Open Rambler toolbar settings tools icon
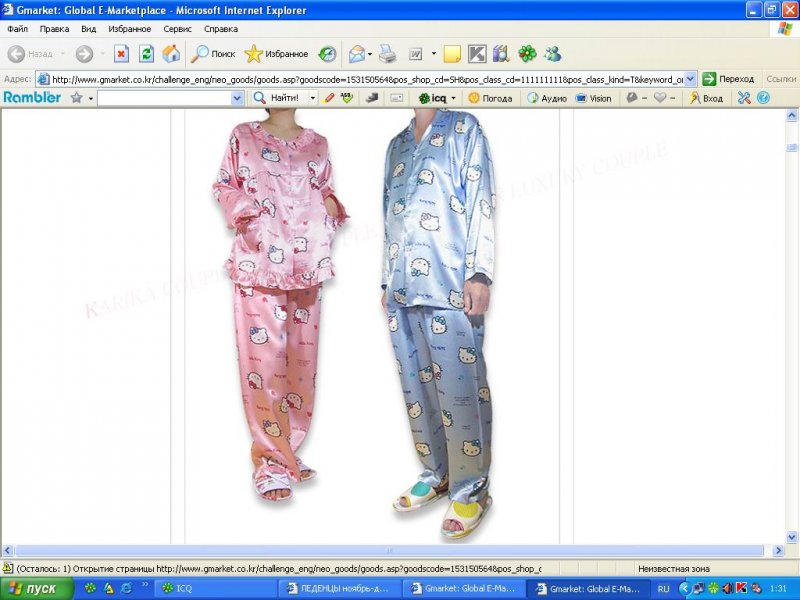800x600 pixels. (744, 97)
